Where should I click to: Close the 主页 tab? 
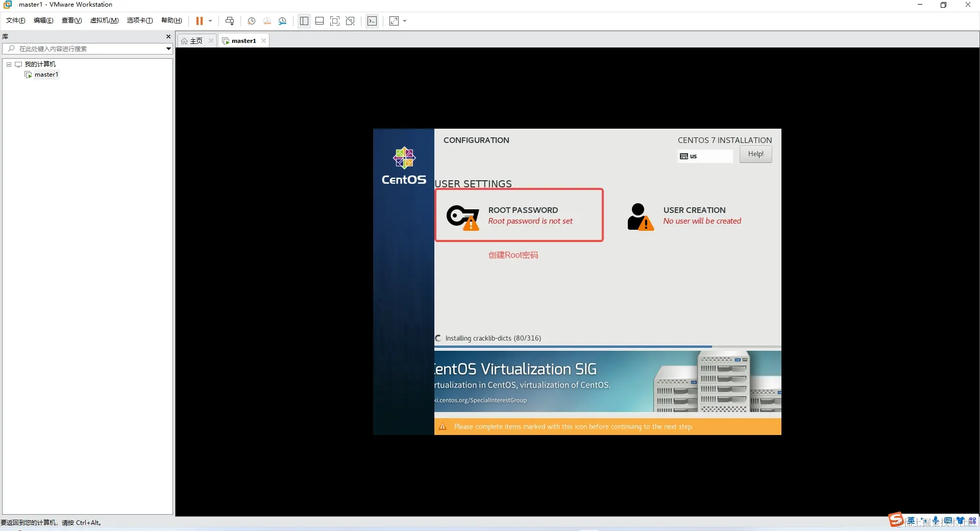tap(211, 41)
